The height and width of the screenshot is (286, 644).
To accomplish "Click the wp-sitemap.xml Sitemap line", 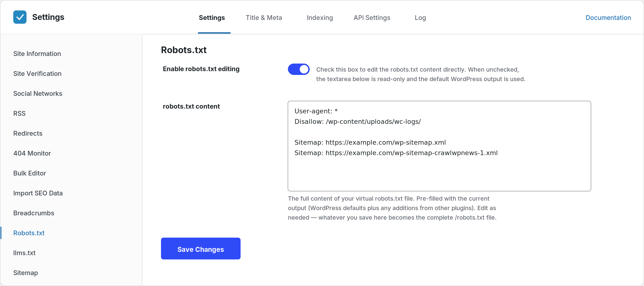I will (x=370, y=142).
